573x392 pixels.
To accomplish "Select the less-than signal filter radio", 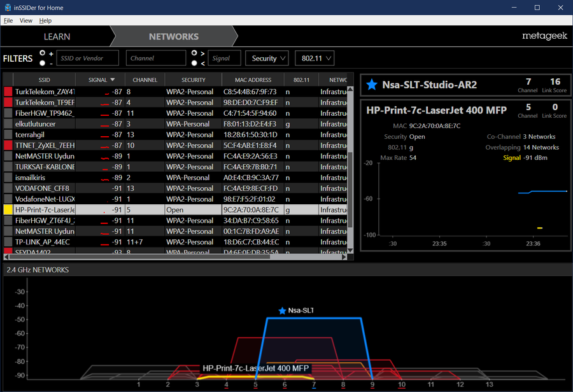I will click(194, 63).
